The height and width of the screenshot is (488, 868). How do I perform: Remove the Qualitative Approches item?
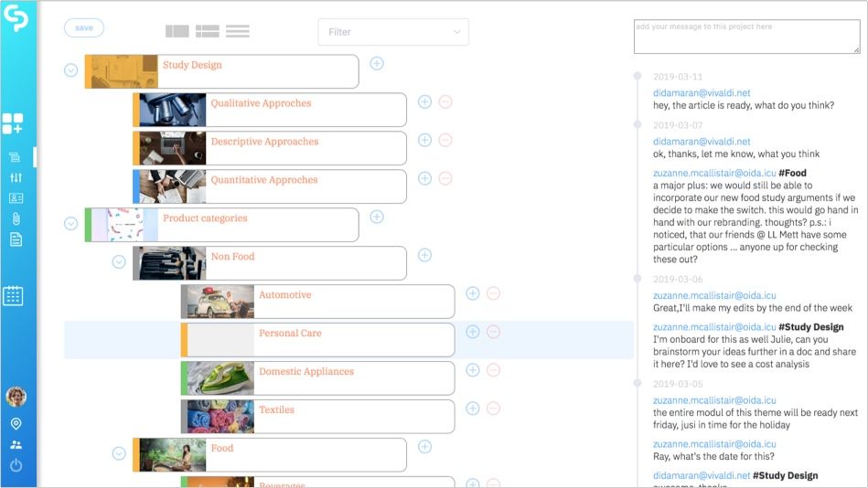coord(445,101)
